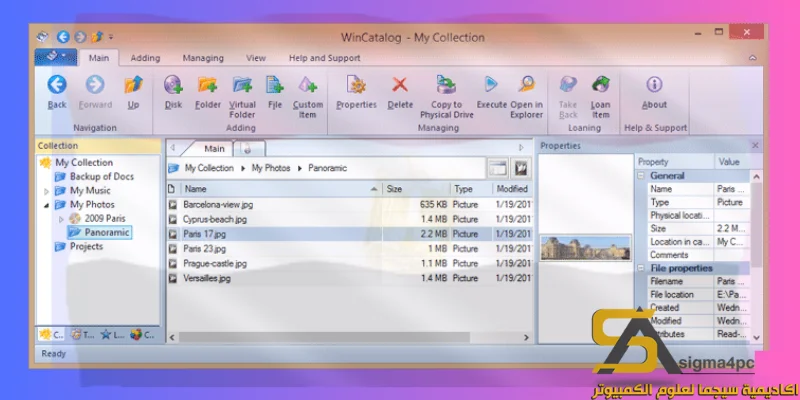Switch view mode icon beside breadcrumb
This screenshot has height=400, width=800.
pos(497,168)
